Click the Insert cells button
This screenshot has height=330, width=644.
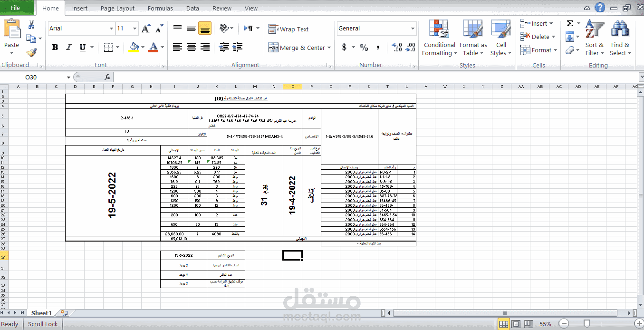(536, 23)
